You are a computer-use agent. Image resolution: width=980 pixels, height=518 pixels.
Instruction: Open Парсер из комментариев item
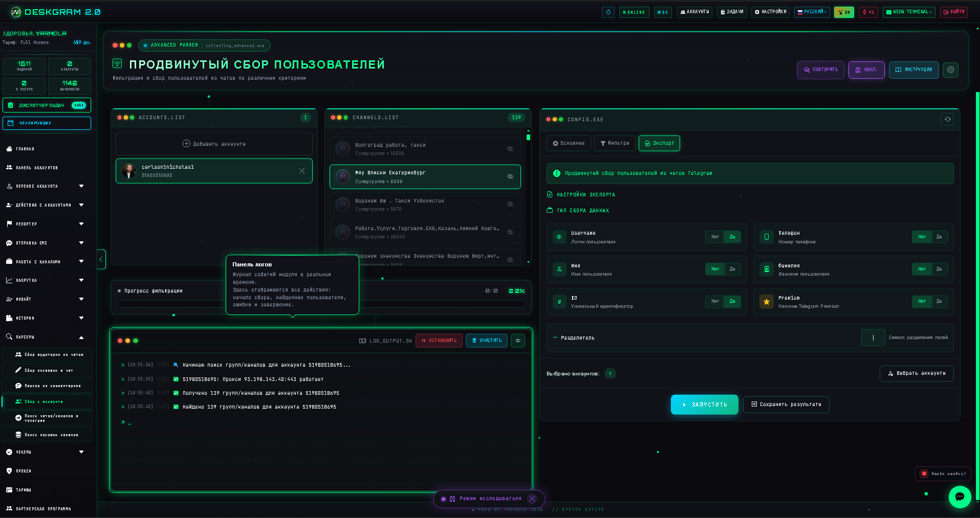click(x=48, y=386)
